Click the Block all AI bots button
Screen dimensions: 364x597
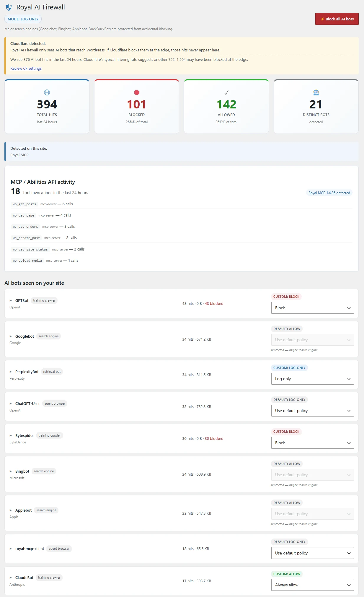[337, 19]
